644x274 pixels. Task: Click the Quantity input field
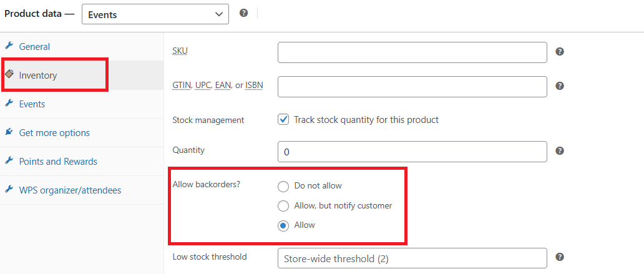pos(412,152)
